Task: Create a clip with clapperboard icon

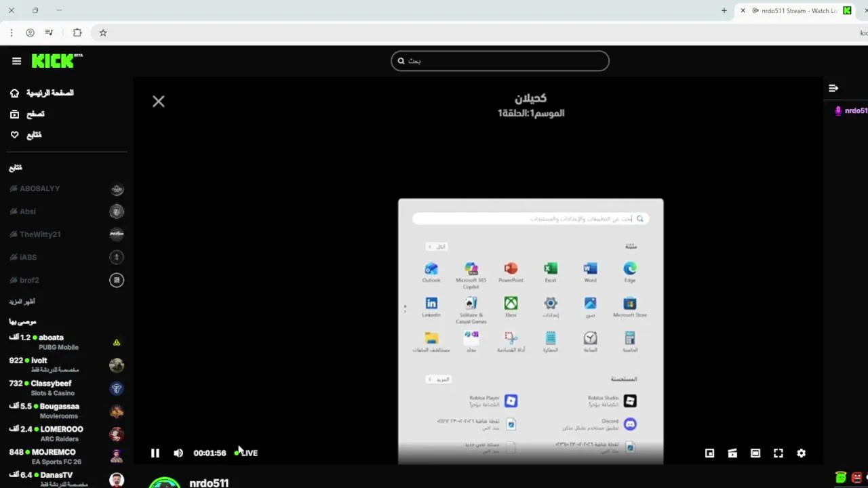Action: [732, 453]
